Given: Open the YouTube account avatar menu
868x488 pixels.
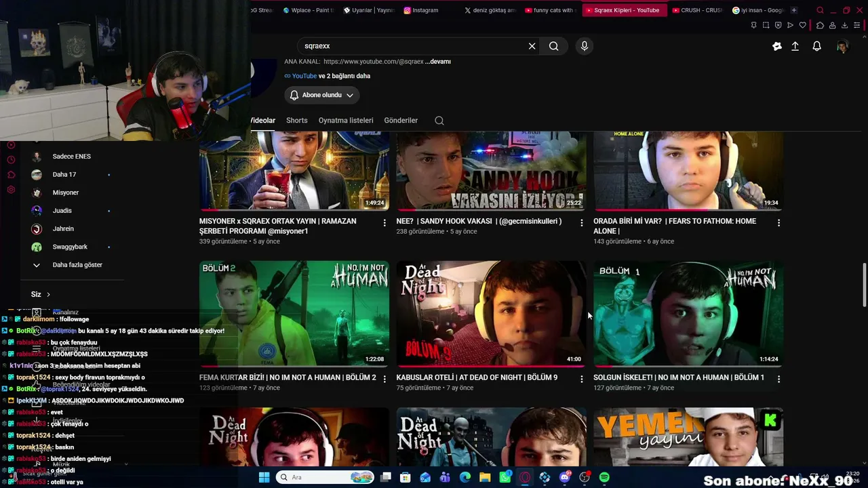Looking at the screenshot, I should tap(842, 46).
